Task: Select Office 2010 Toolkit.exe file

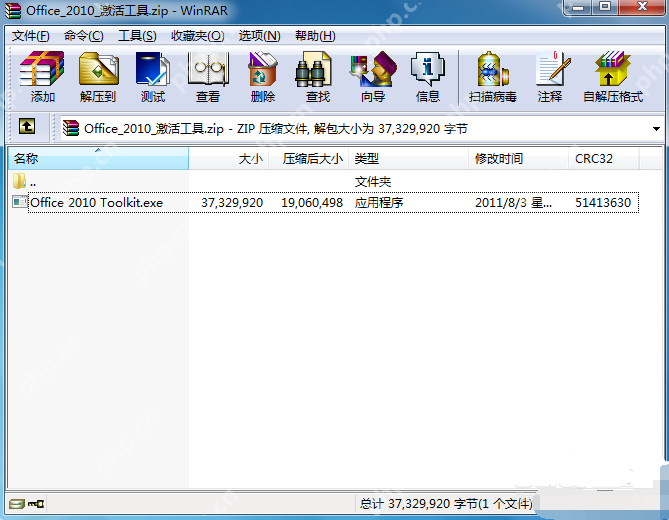Action: [x=96, y=202]
